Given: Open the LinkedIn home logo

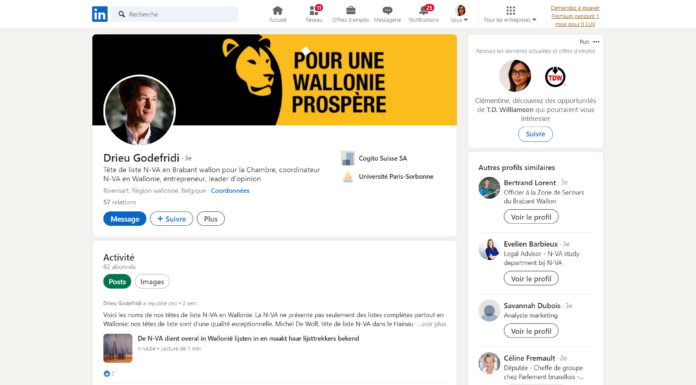Looking at the screenshot, I should pos(100,14).
